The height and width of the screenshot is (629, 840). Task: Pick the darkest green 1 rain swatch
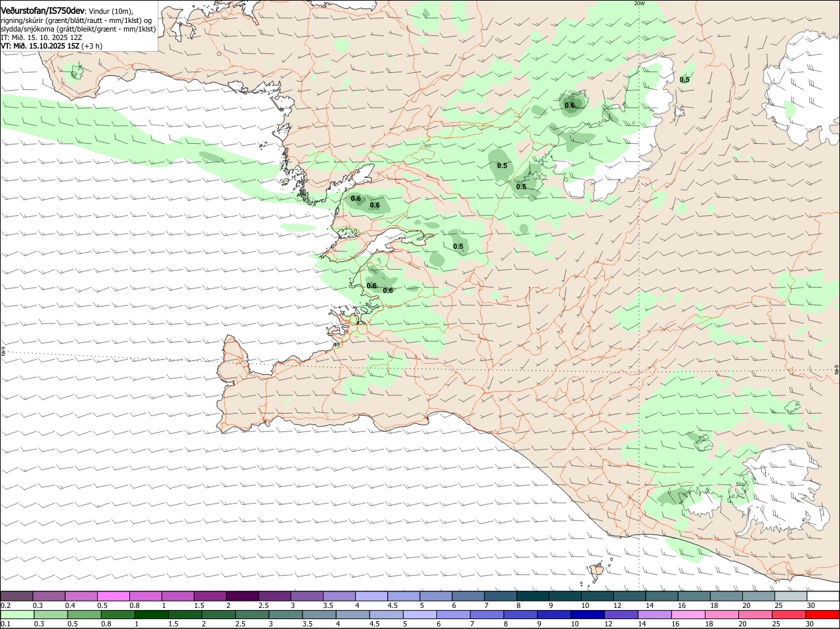point(152,615)
